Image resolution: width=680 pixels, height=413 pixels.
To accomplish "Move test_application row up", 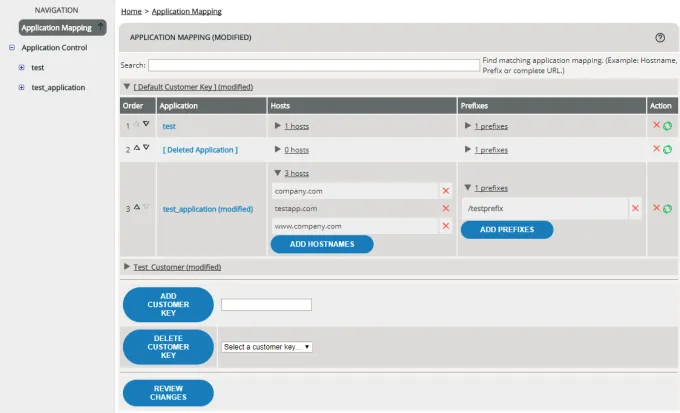I will pyautogui.click(x=137, y=207).
